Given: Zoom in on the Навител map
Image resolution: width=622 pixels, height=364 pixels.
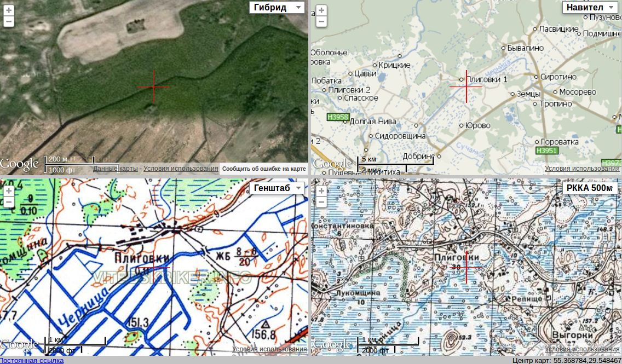Looking at the screenshot, I should click(x=321, y=10).
